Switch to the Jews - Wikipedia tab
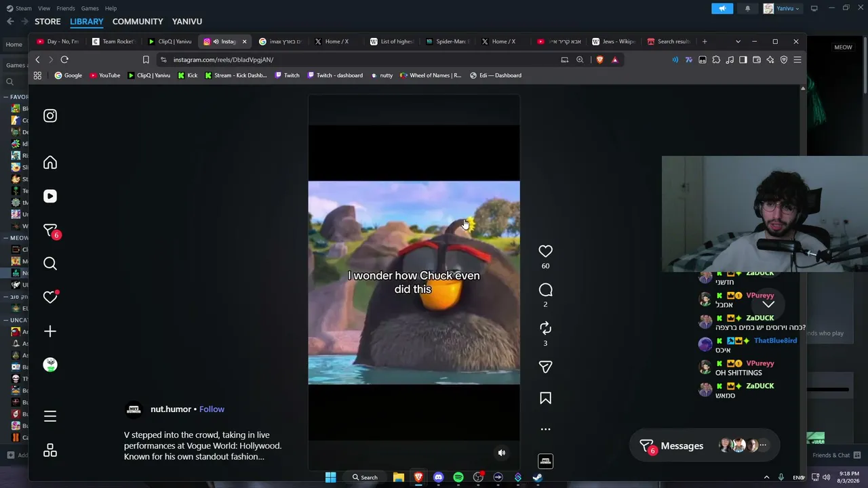 [x=614, y=41]
